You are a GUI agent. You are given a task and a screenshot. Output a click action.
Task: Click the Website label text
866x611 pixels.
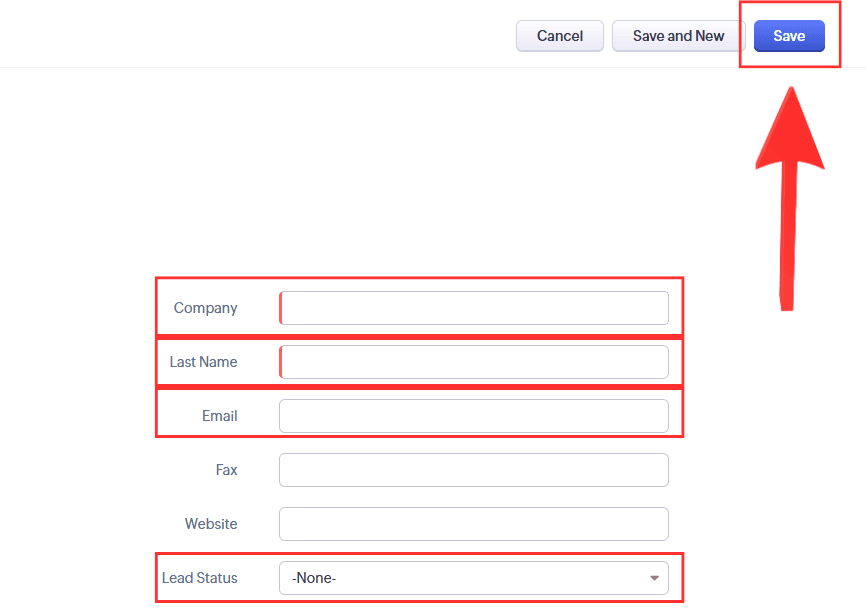tap(211, 524)
